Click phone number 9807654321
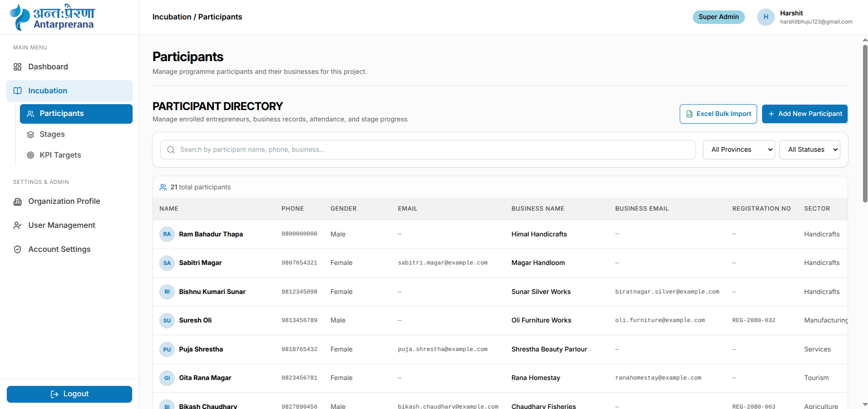868x409 pixels. pyautogui.click(x=299, y=263)
